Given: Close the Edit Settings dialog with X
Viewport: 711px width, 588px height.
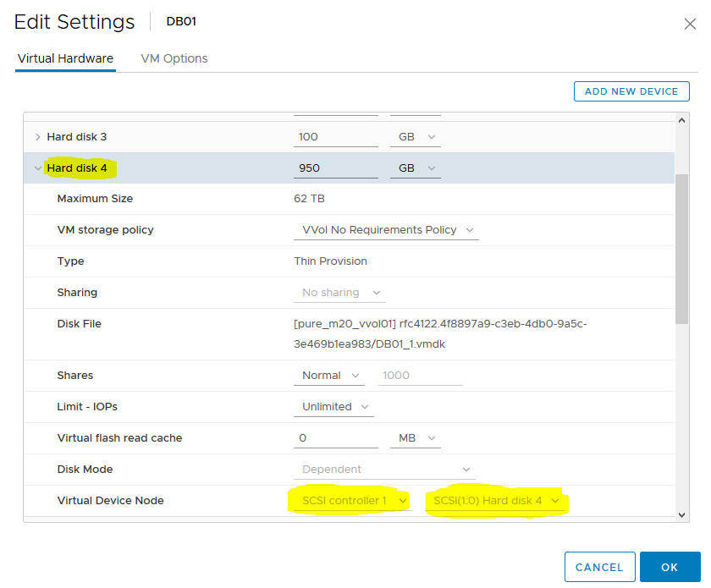Looking at the screenshot, I should click(x=690, y=24).
